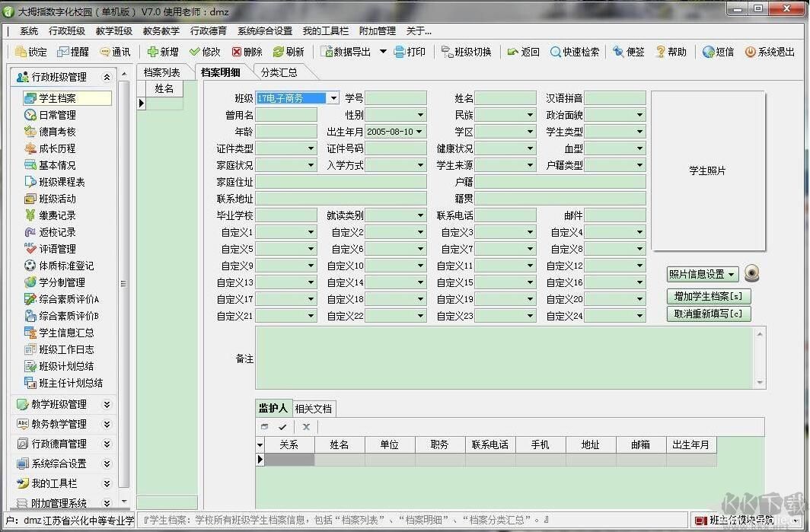810x532 pixels.
Task: Open the 班级 class dropdown
Action: [x=333, y=98]
